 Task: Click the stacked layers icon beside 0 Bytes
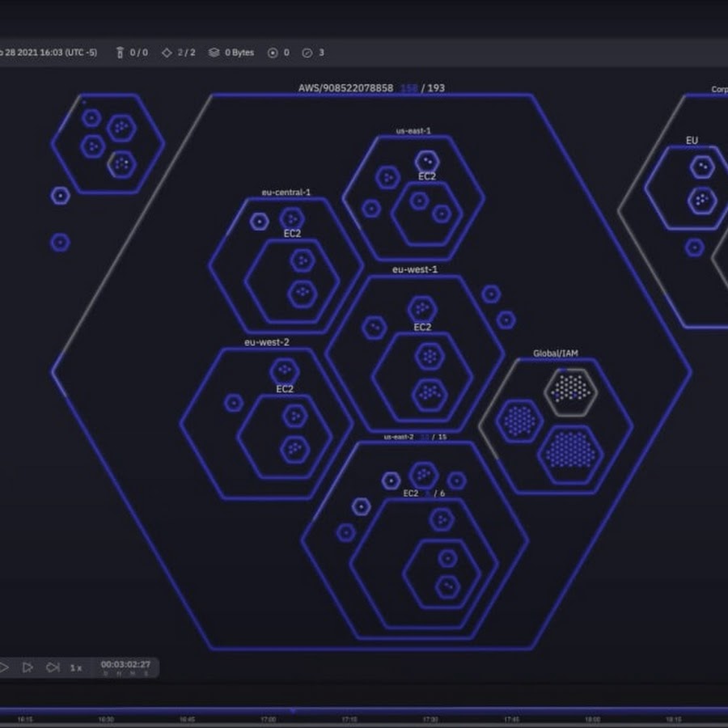click(214, 53)
